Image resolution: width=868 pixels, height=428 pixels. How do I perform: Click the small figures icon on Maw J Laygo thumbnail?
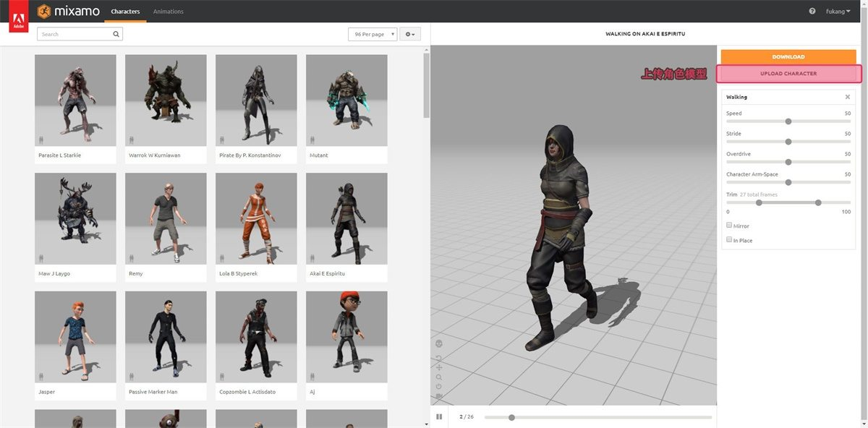tap(41, 257)
